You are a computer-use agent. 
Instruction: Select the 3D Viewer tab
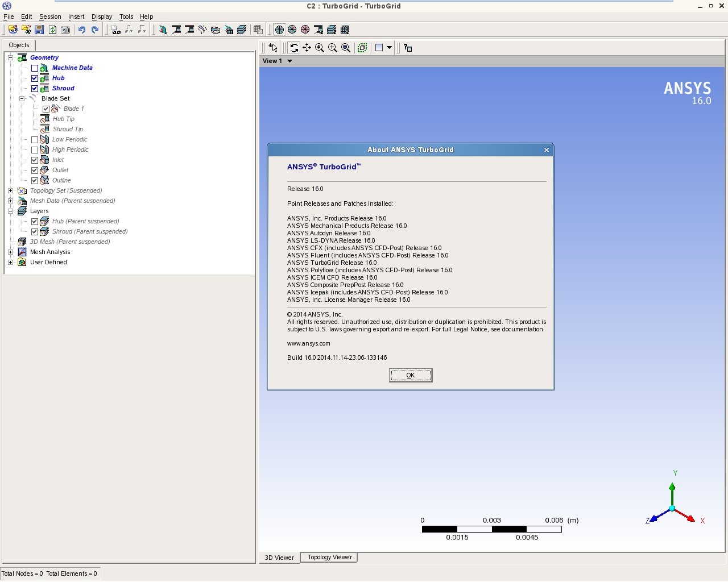pos(279,558)
